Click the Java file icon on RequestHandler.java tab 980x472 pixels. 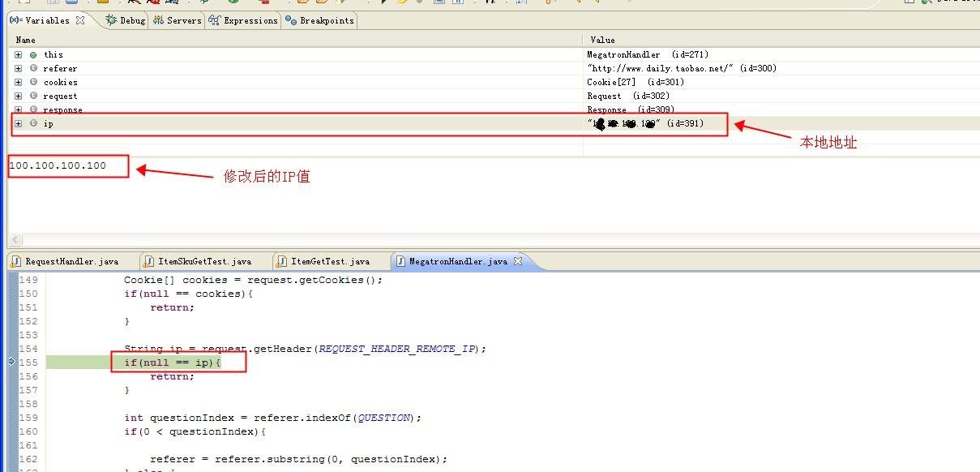coord(16,261)
